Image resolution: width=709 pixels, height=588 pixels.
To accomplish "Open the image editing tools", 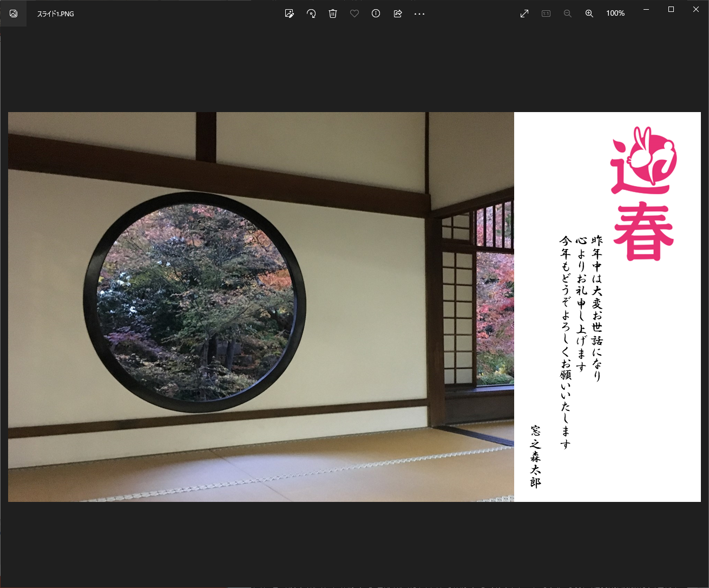I will point(289,14).
